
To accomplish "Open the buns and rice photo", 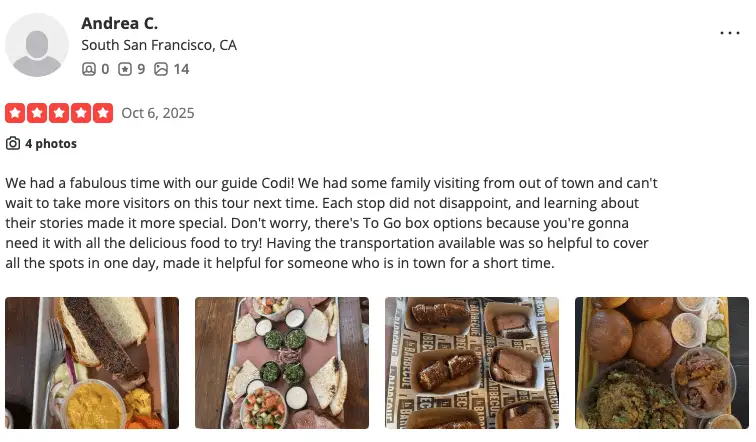I will pyautogui.click(x=661, y=363).
